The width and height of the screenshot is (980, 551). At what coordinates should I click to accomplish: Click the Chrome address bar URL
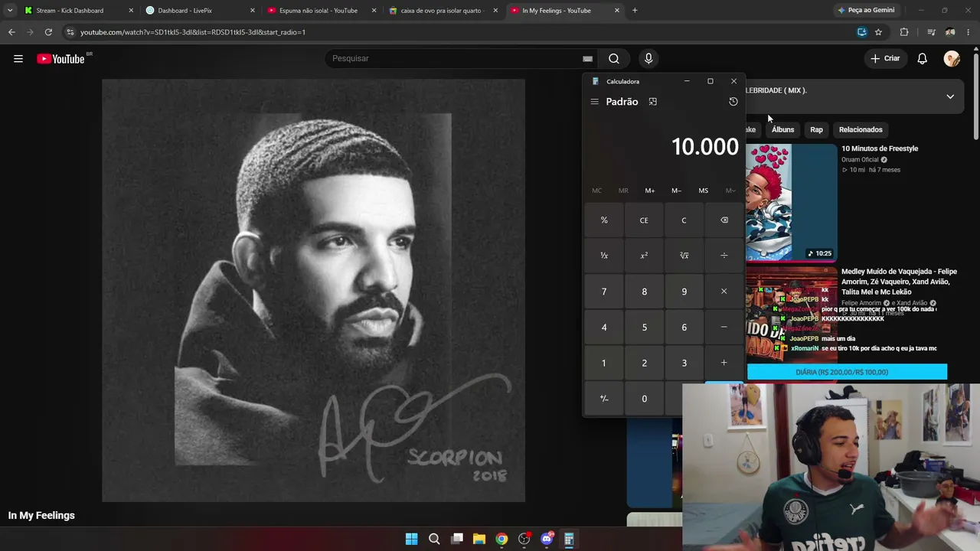193,32
